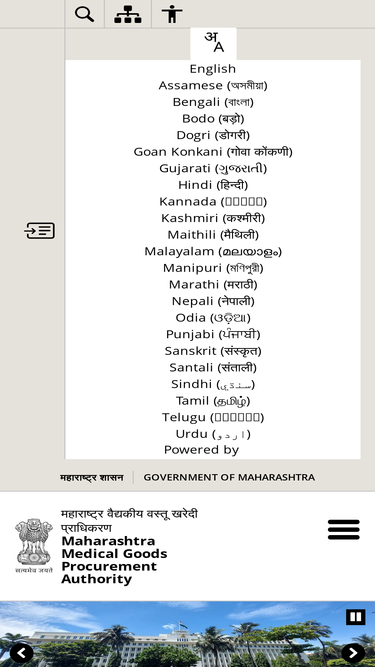Switch site language to Gujarati

[x=213, y=168]
